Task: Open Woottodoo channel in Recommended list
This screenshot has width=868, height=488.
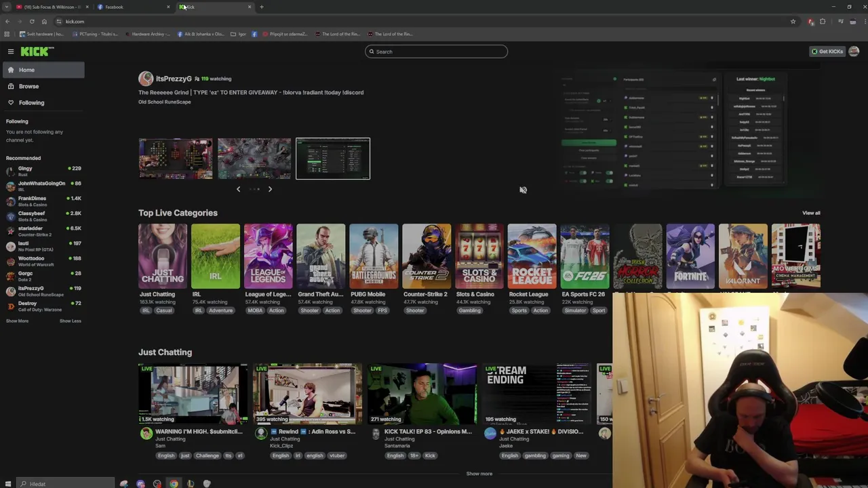Action: pos(43,261)
